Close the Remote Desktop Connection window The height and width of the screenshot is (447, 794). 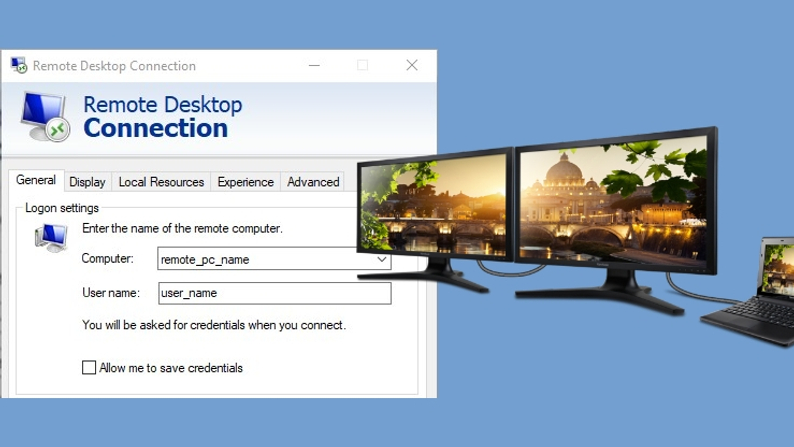(411, 66)
